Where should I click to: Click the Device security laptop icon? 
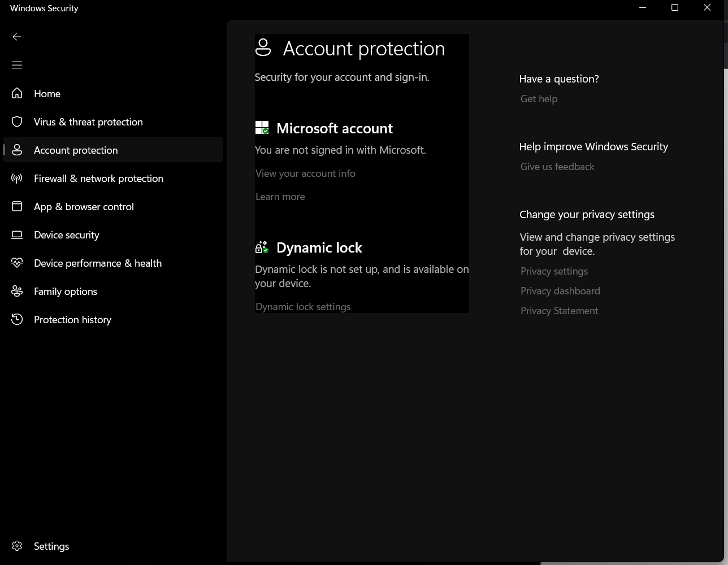coord(17,234)
